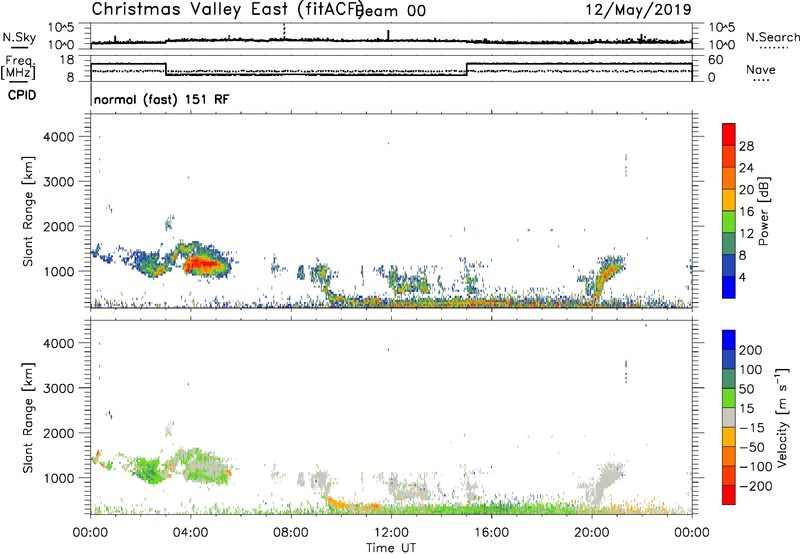Click the gray −15 to 15 Velocity colorbar segment
Screen dimensions: 800x554
(x=729, y=417)
